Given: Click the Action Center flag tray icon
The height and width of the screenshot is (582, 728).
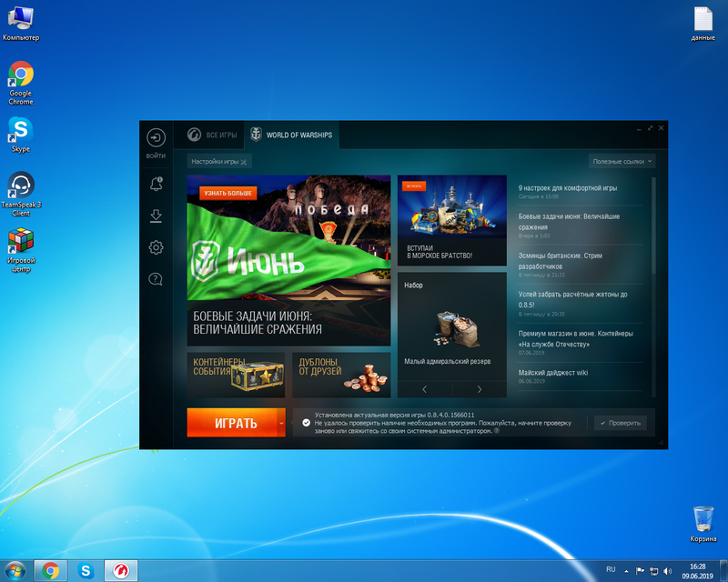Looking at the screenshot, I should (x=640, y=571).
